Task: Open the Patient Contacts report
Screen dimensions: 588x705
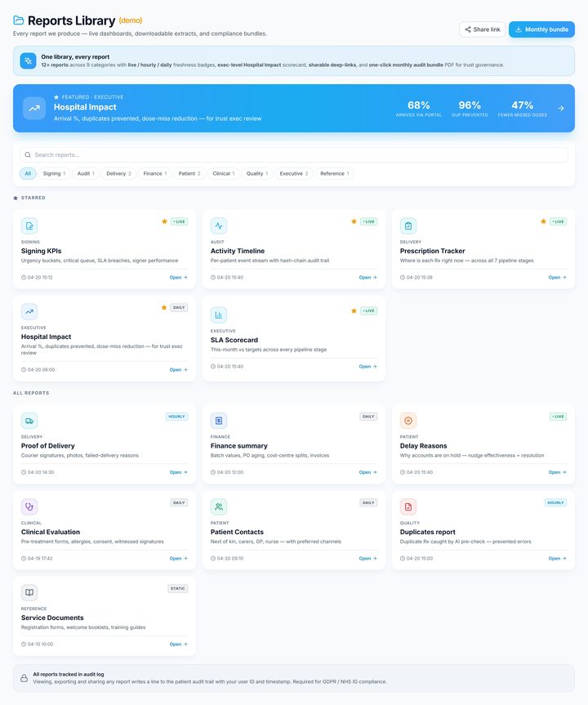Action: click(x=367, y=559)
